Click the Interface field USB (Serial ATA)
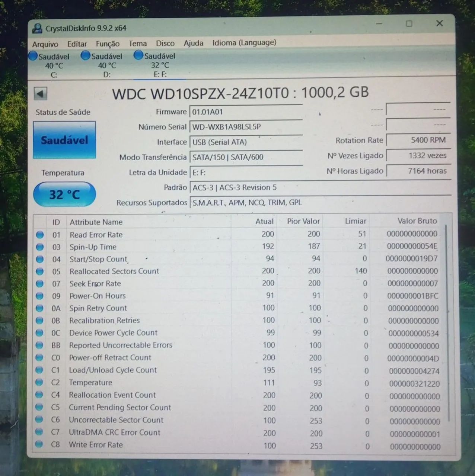The image size is (475, 476). click(246, 142)
